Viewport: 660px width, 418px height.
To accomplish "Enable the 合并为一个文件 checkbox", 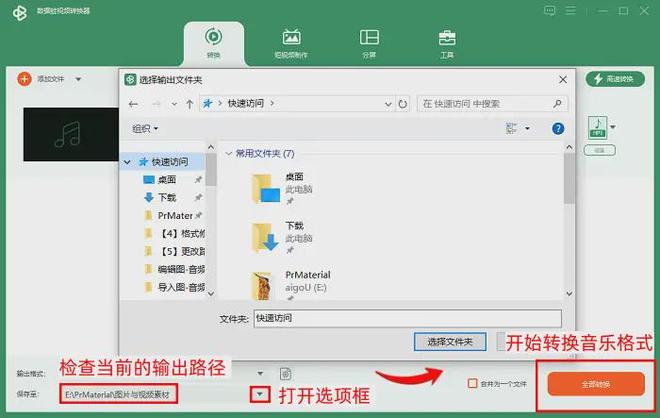I will point(473,383).
